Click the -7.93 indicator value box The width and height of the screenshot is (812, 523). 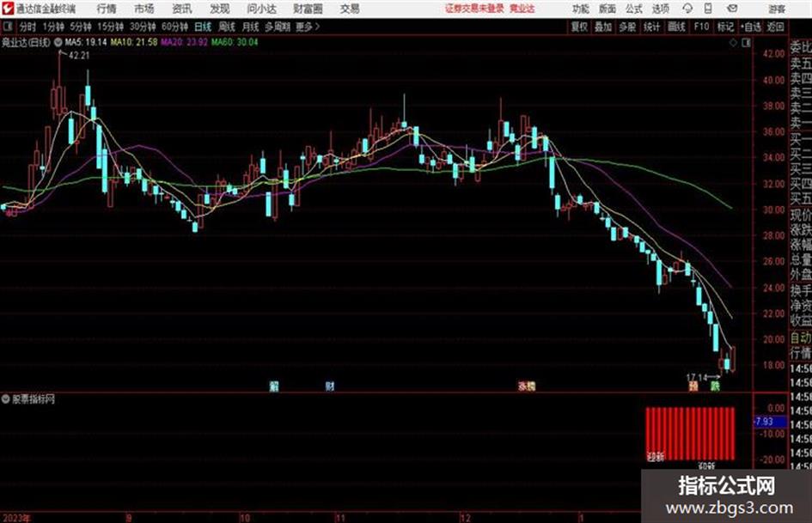click(770, 422)
